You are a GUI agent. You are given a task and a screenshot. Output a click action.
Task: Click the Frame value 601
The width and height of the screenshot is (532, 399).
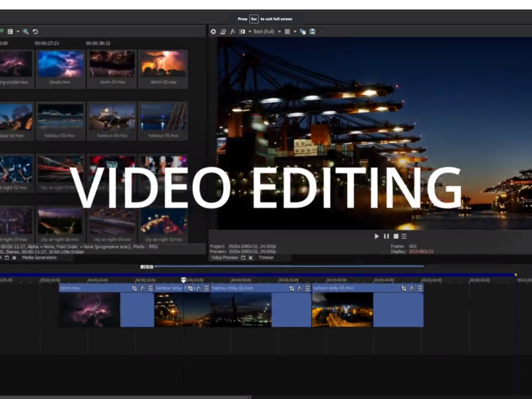pyautogui.click(x=413, y=246)
